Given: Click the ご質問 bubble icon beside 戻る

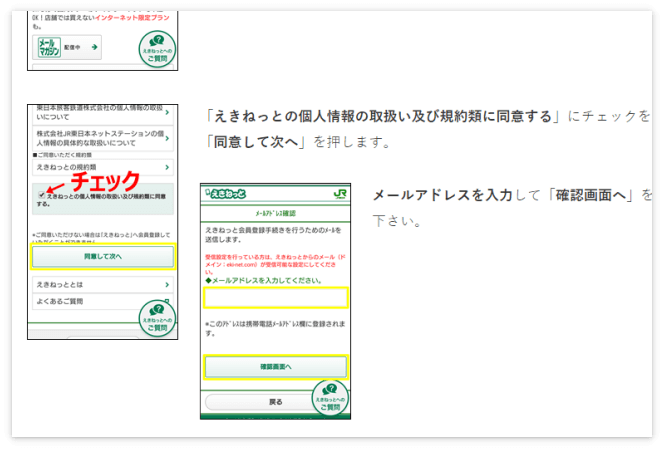Looking at the screenshot, I should [330, 398].
